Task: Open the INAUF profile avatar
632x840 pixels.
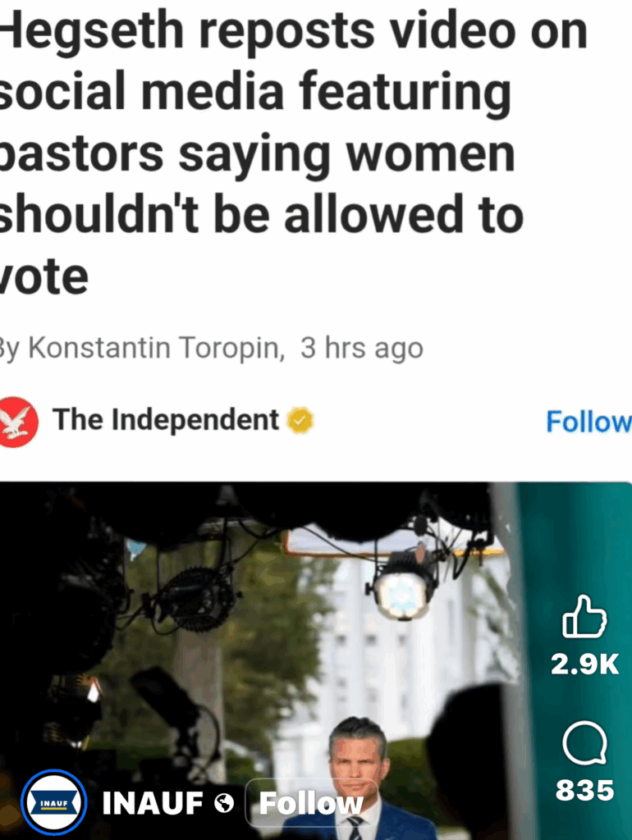Action: pos(53,802)
